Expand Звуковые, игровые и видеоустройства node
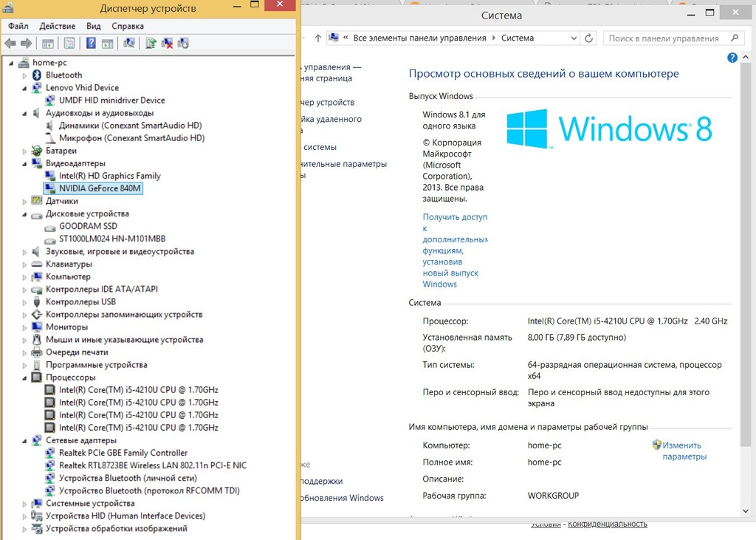Image resolution: width=756 pixels, height=540 pixels. pyautogui.click(x=24, y=252)
